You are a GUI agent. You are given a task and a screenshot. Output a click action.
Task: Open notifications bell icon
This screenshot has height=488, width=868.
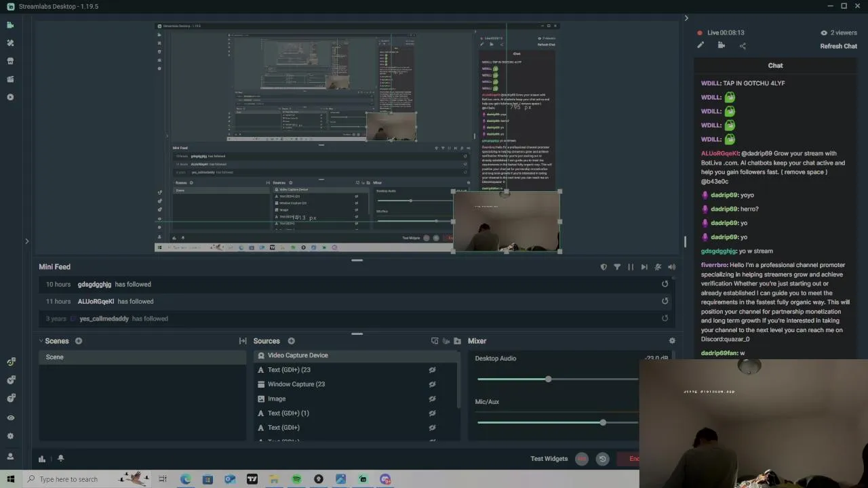coord(60,459)
